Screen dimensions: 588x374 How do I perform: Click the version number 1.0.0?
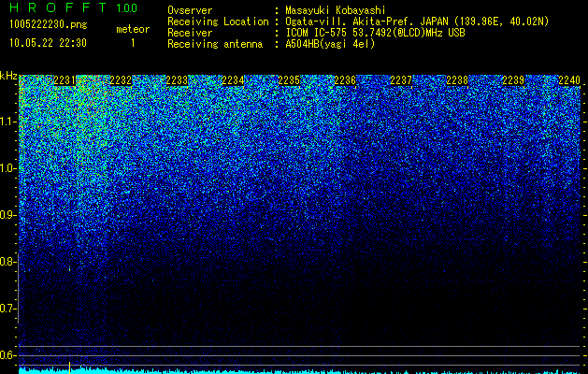126,7
